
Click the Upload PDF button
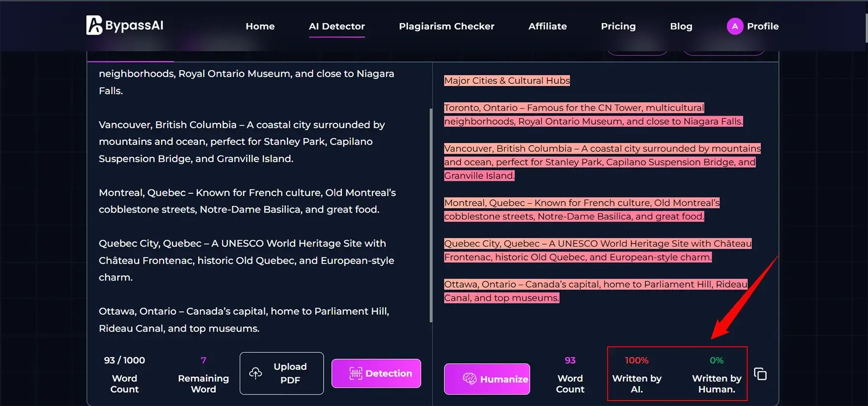(281, 373)
